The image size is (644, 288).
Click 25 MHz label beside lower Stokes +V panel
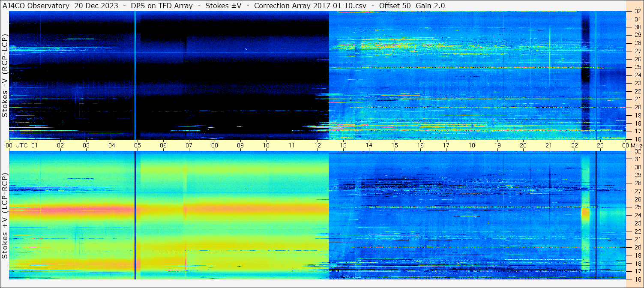coord(638,207)
